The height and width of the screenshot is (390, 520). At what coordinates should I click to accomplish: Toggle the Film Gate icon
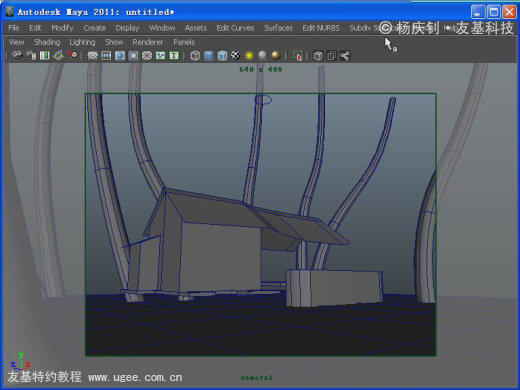[106, 56]
